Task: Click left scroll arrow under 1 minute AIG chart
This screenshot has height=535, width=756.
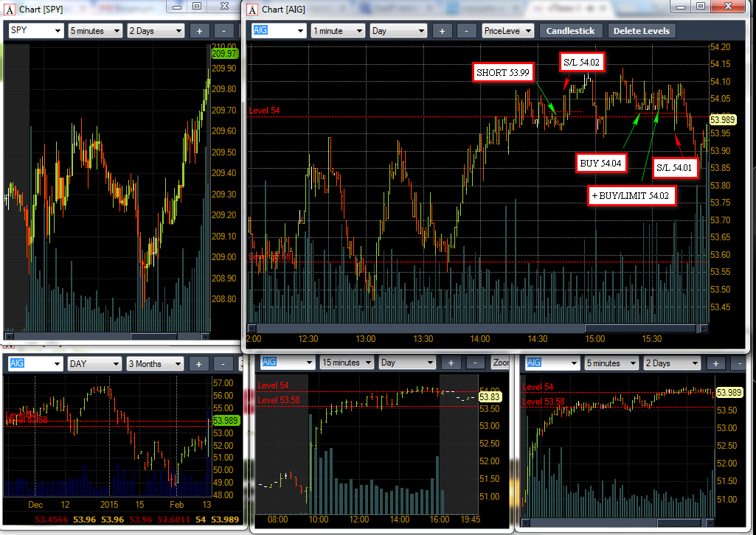Action: coord(251,329)
